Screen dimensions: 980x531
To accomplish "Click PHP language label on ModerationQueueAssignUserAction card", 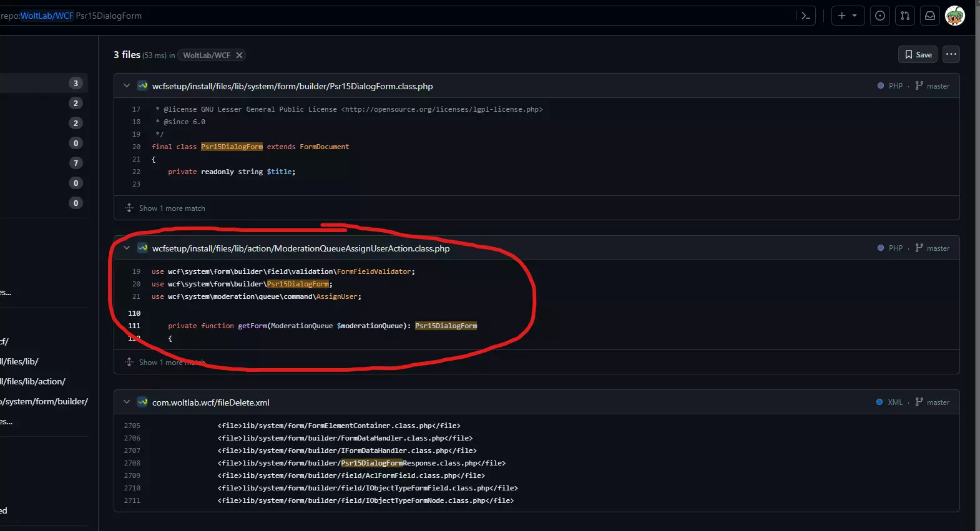I will pos(896,248).
